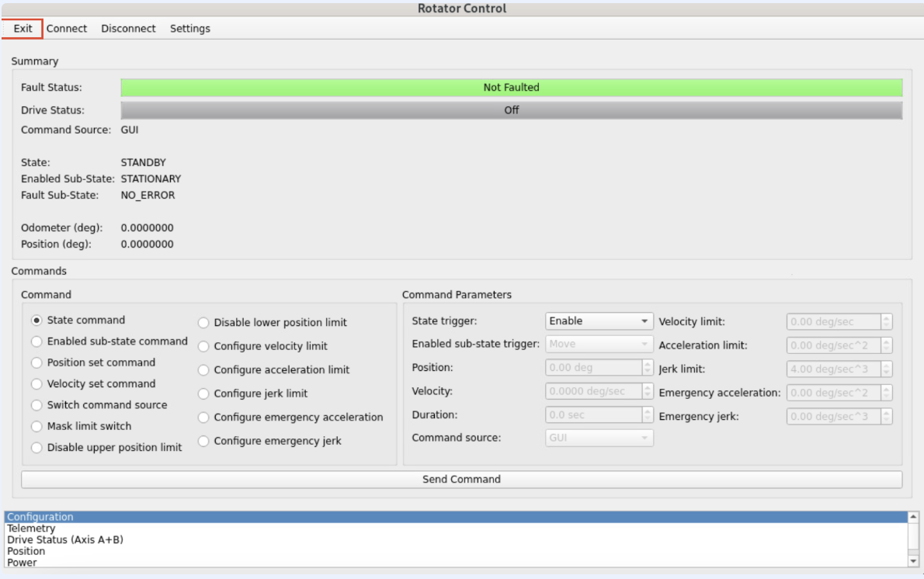The image size is (924, 579).
Task: Expand the State trigger dropdown
Action: tap(599, 321)
